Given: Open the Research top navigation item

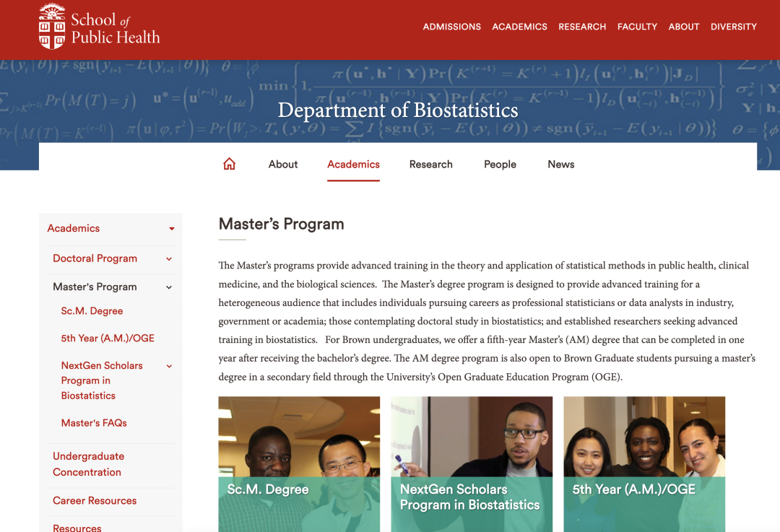Looking at the screenshot, I should click(x=582, y=27).
